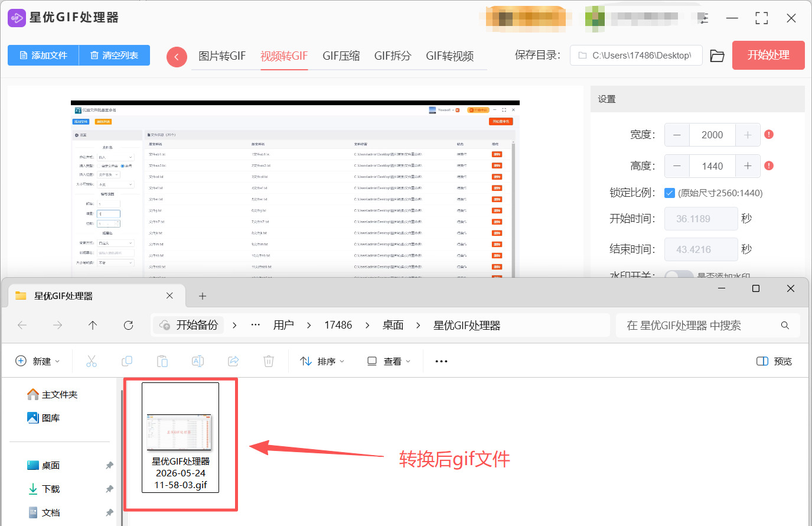Add a new Explorer tab

[203, 296]
